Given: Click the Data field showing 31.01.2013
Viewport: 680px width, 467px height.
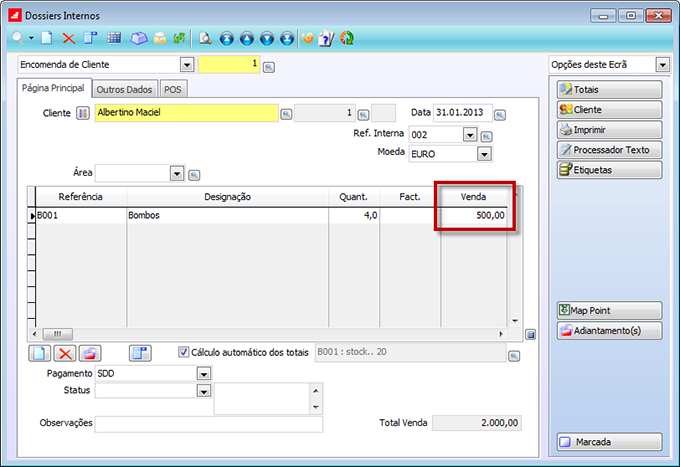Looking at the screenshot, I should click(463, 113).
